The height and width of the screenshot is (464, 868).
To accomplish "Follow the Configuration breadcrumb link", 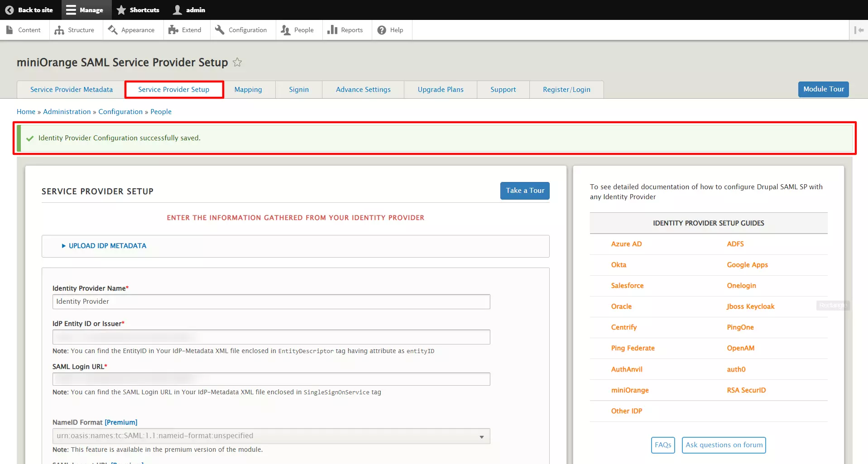I will pos(120,112).
